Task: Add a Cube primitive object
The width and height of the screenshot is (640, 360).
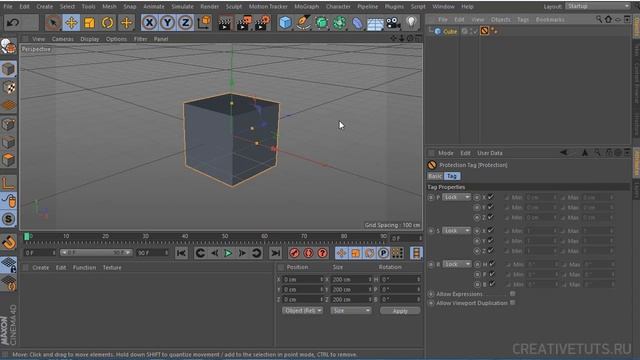Action: click(285, 23)
